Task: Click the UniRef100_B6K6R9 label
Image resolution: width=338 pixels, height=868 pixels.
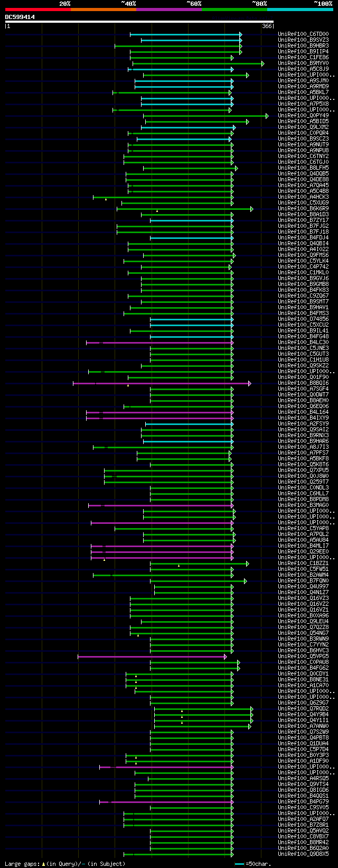Action: pyautogui.click(x=303, y=209)
